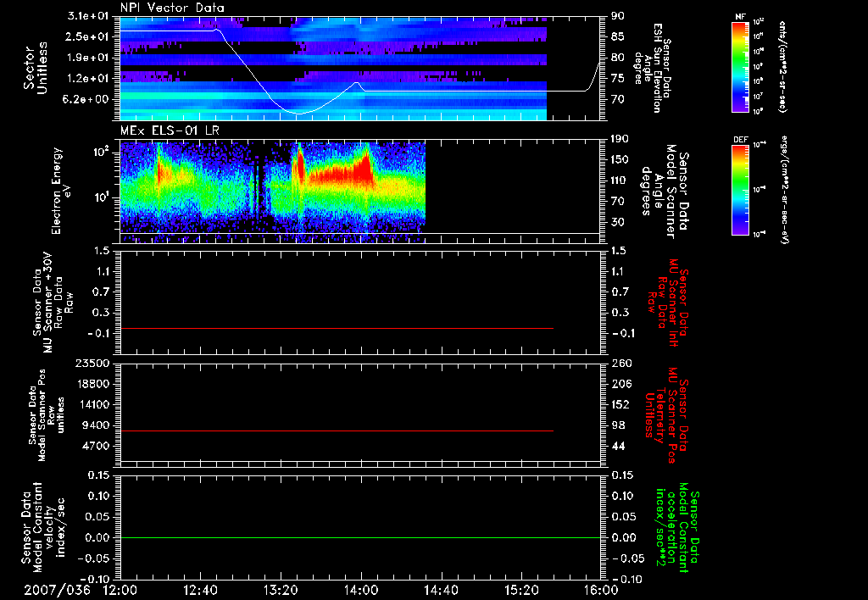Click the 260 telemetry tick label

621,364
